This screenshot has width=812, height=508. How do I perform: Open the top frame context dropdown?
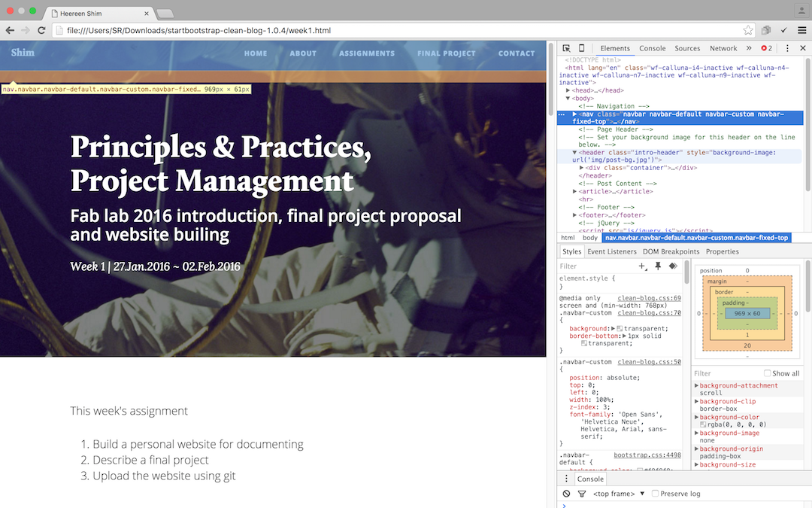coord(618,494)
